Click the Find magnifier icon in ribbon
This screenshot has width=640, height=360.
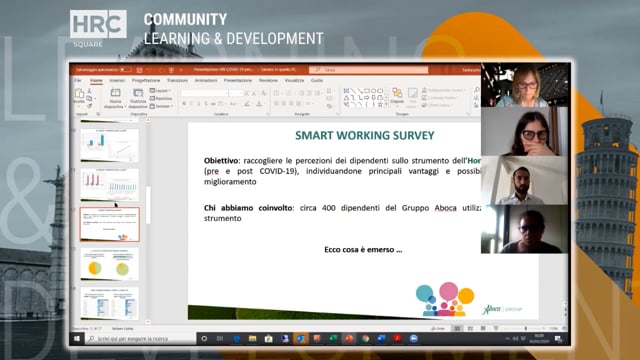[x=476, y=90]
